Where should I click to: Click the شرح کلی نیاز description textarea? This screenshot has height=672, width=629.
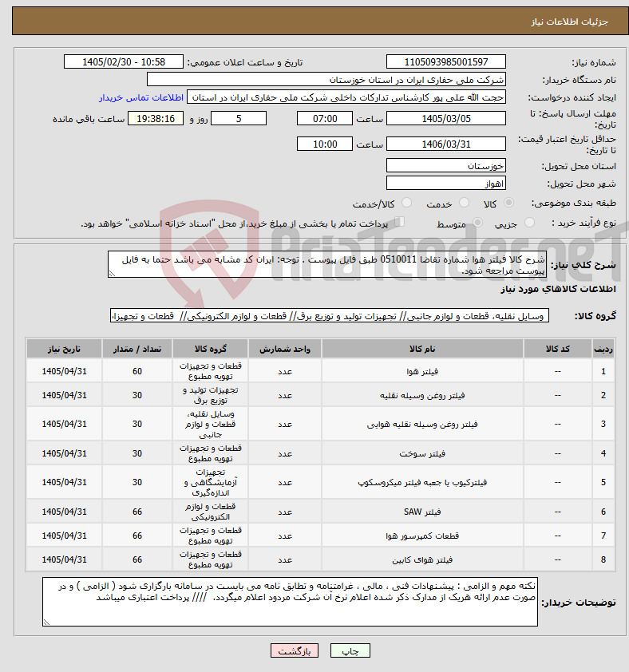click(x=327, y=264)
